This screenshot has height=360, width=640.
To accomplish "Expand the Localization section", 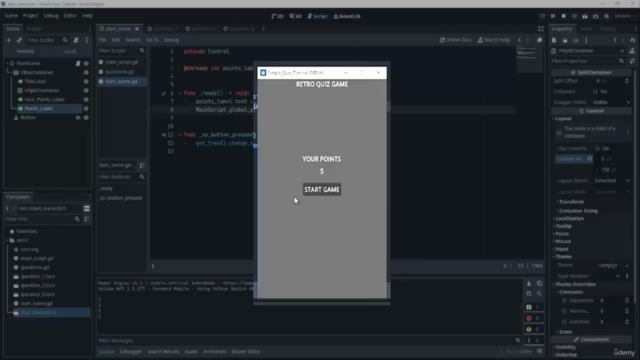I will click(569, 218).
